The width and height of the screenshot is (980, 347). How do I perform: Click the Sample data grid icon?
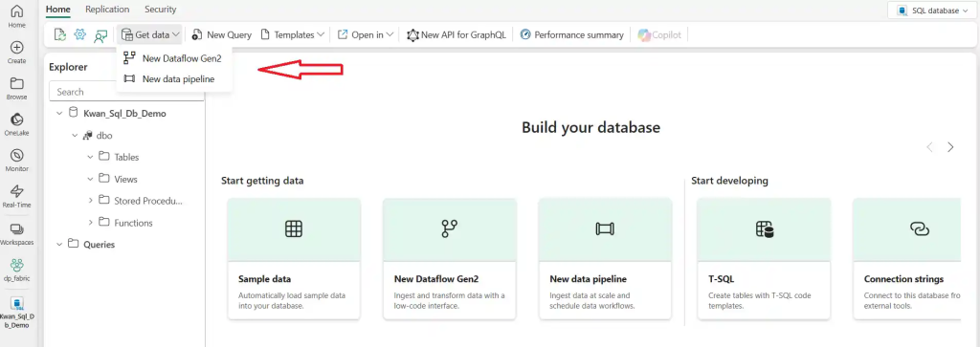pyautogui.click(x=294, y=229)
